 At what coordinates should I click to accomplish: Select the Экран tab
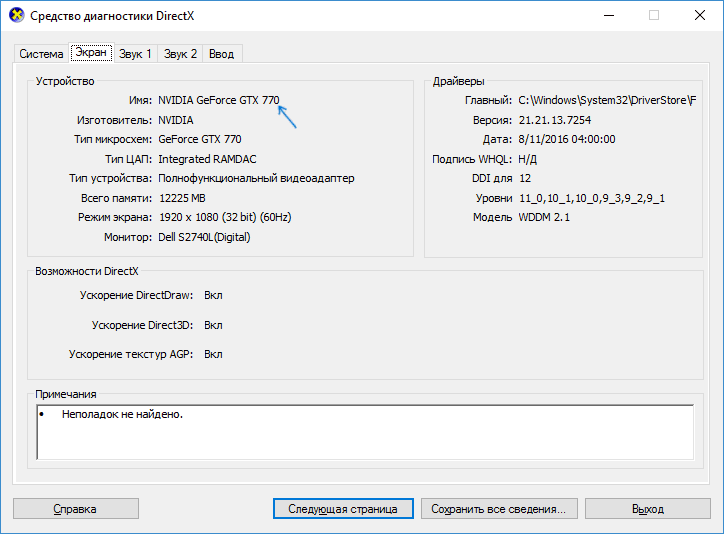click(x=91, y=52)
